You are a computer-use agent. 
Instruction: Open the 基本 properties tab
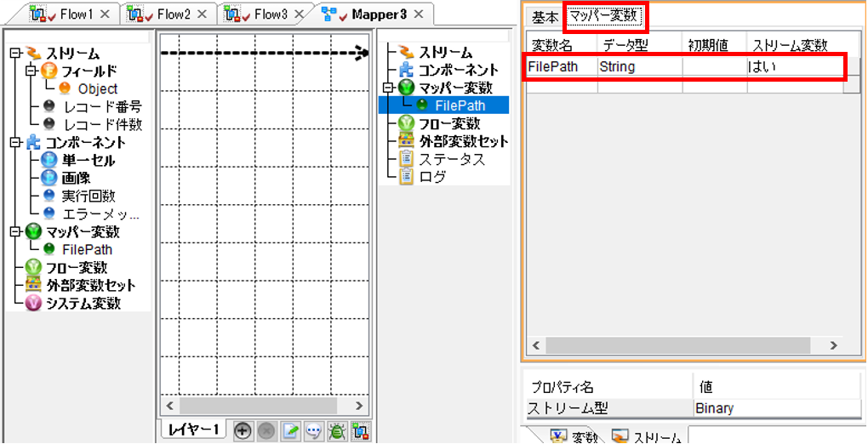(545, 18)
